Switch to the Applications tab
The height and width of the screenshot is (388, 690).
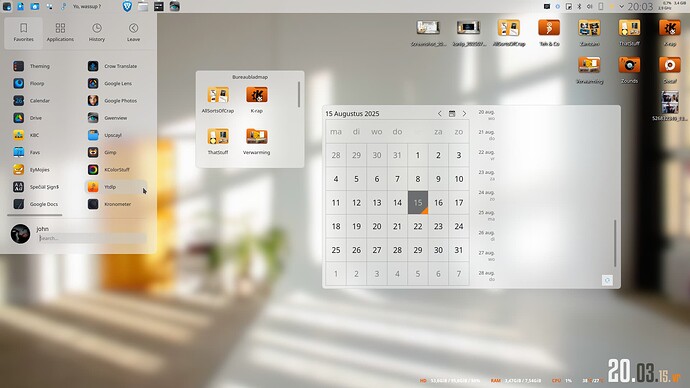60,33
